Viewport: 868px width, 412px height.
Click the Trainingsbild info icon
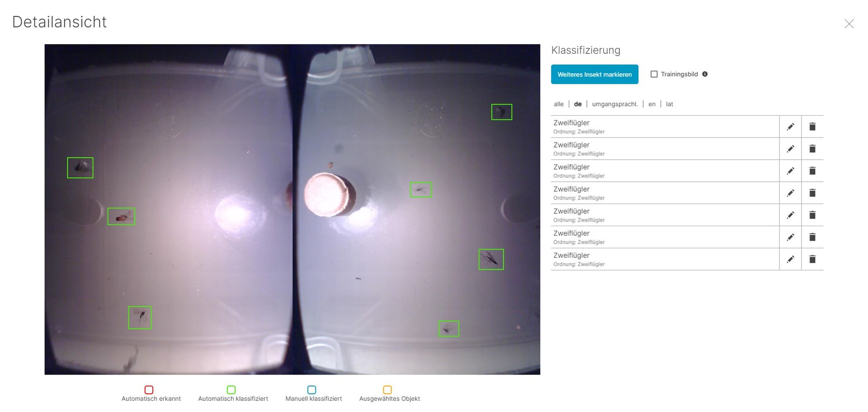705,74
